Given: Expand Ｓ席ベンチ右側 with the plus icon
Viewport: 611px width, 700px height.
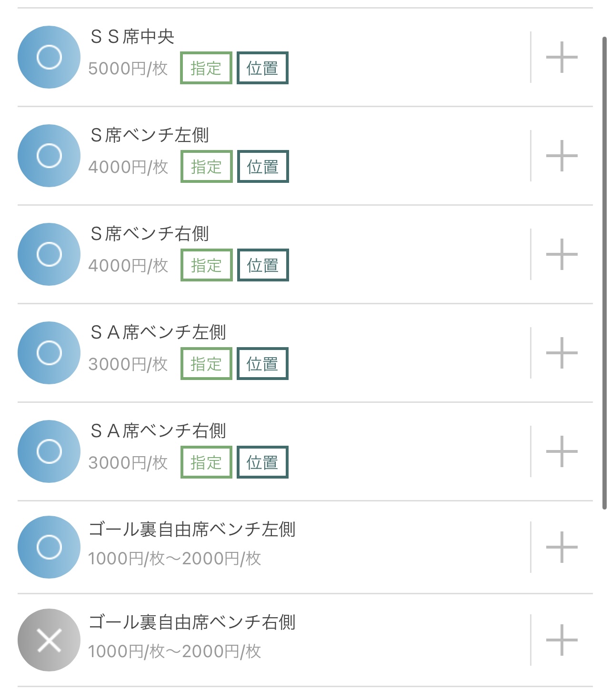Looking at the screenshot, I should (561, 254).
